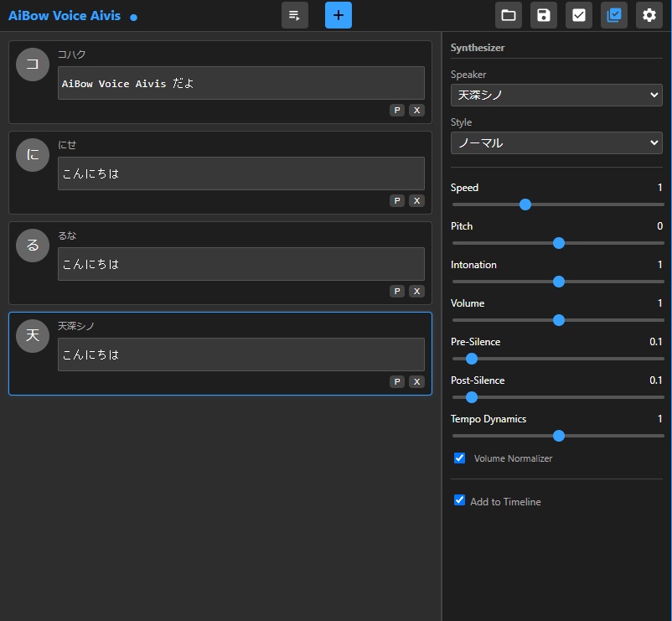Click the blue plus button to add a line
This screenshot has width=672, height=621.
[x=338, y=15]
